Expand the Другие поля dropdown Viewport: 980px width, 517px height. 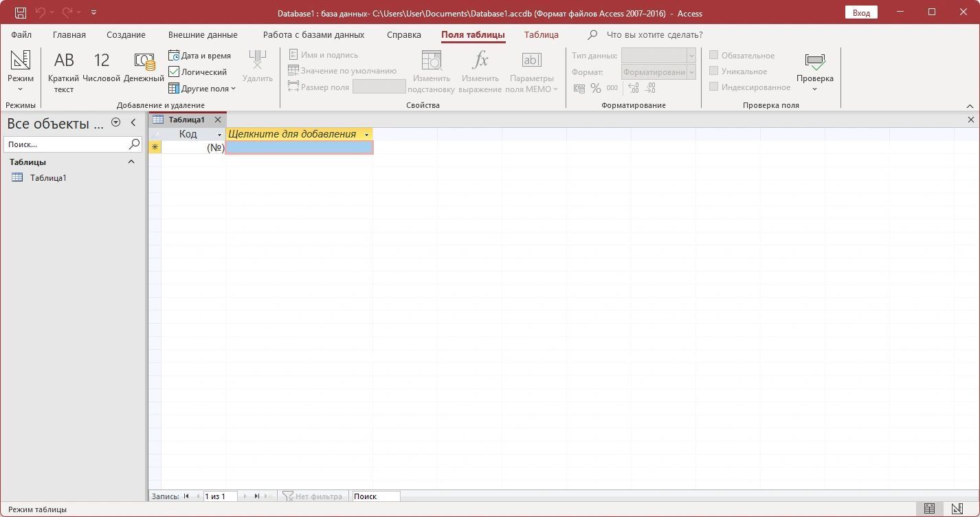(x=203, y=88)
